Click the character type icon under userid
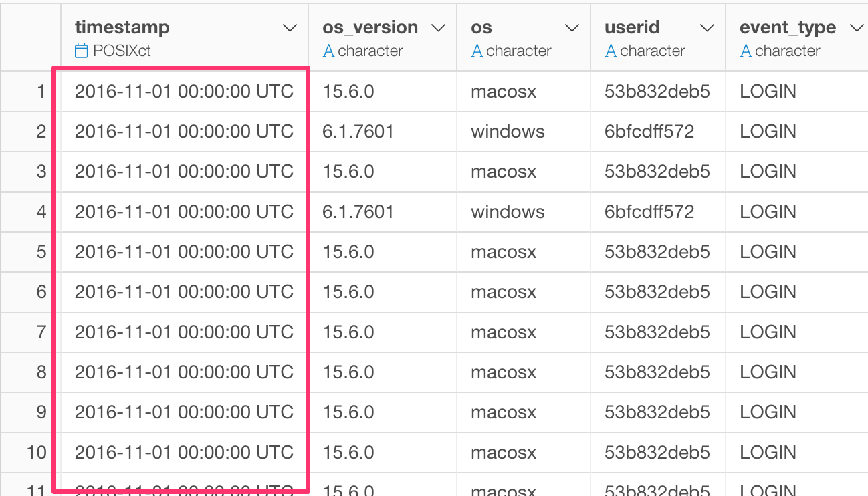The width and height of the screenshot is (868, 496). click(611, 51)
